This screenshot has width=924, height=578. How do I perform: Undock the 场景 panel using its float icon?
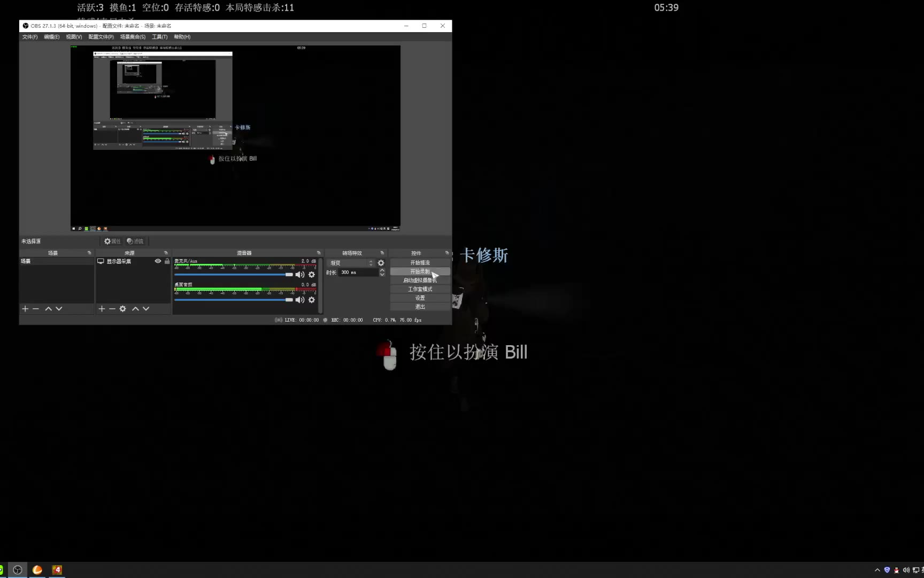pyautogui.click(x=89, y=253)
